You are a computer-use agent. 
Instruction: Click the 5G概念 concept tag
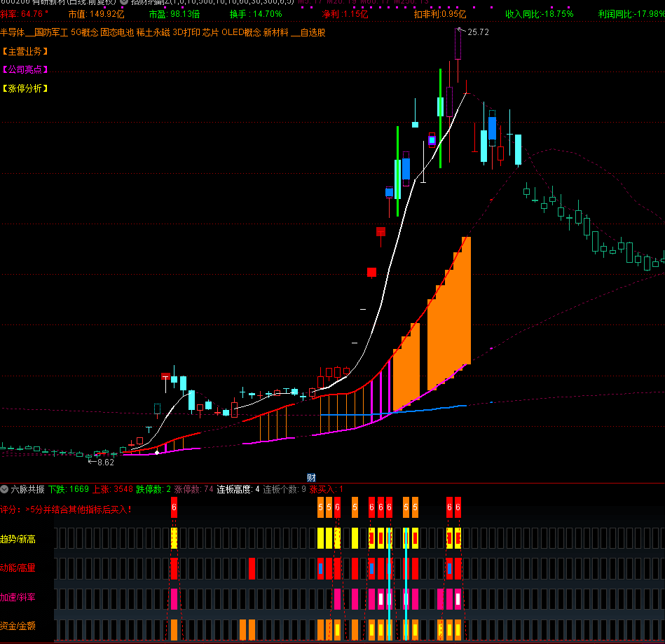84,32
